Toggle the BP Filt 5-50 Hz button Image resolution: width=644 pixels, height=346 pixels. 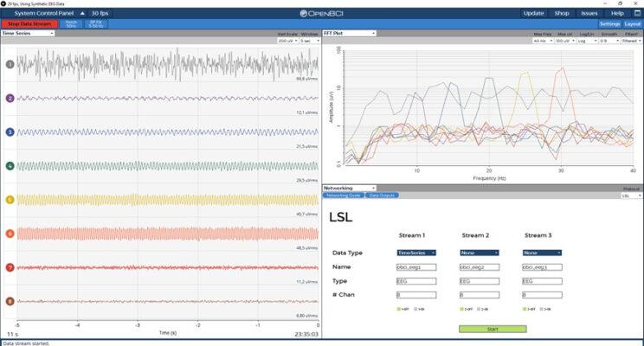tap(96, 24)
